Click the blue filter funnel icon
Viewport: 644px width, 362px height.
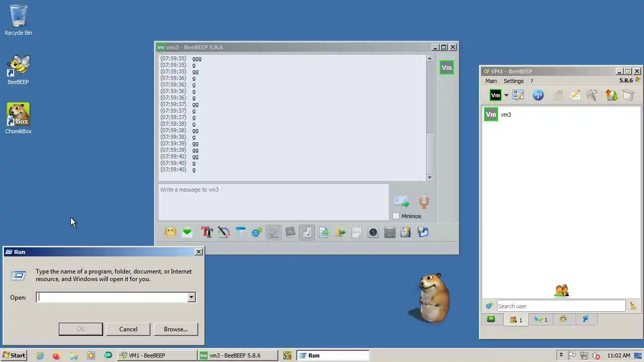(240, 232)
